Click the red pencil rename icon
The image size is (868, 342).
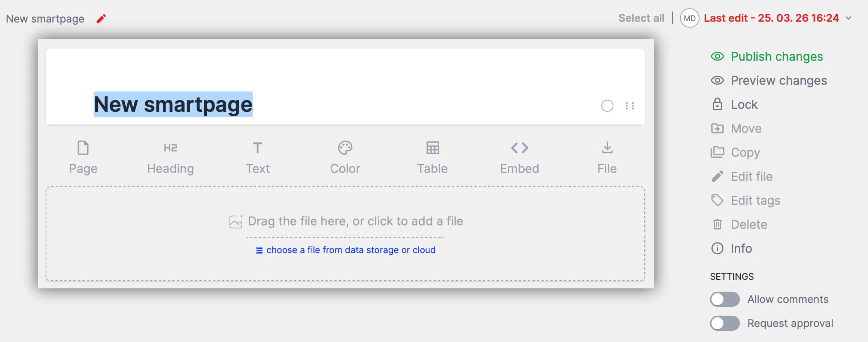coord(101,19)
